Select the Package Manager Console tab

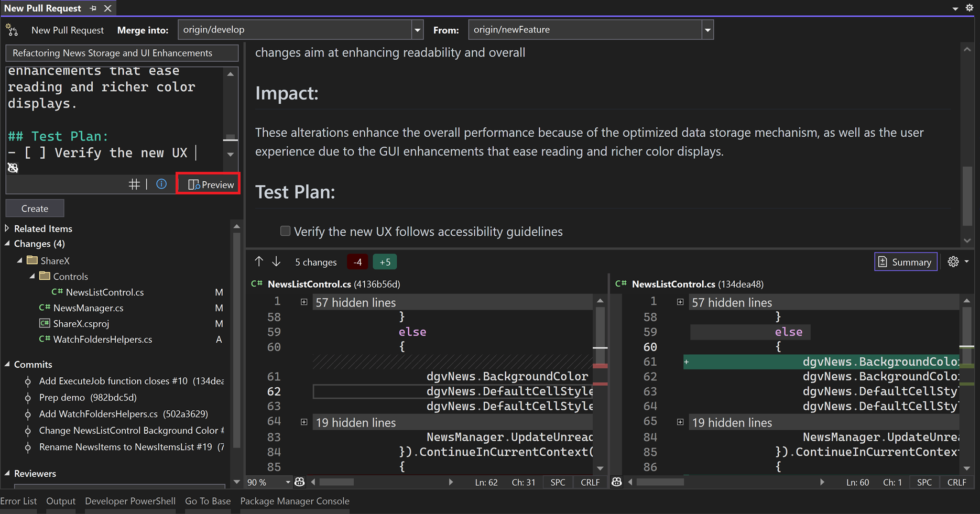click(x=295, y=501)
